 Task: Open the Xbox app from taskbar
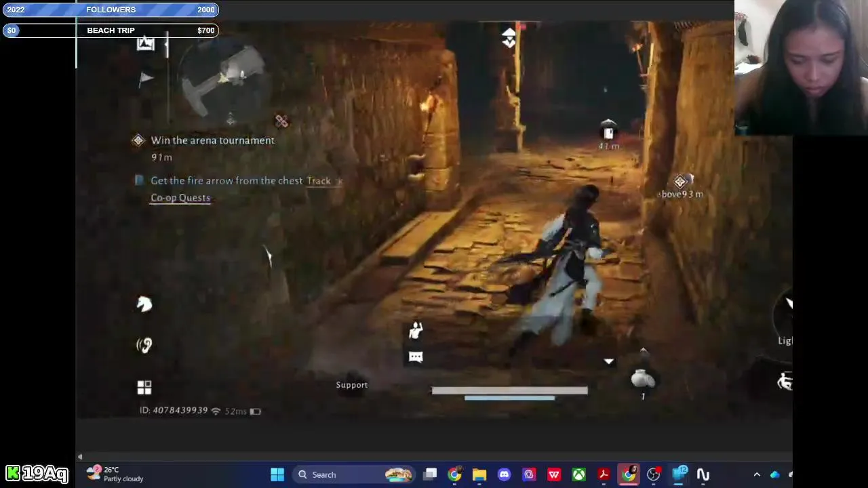point(578,474)
